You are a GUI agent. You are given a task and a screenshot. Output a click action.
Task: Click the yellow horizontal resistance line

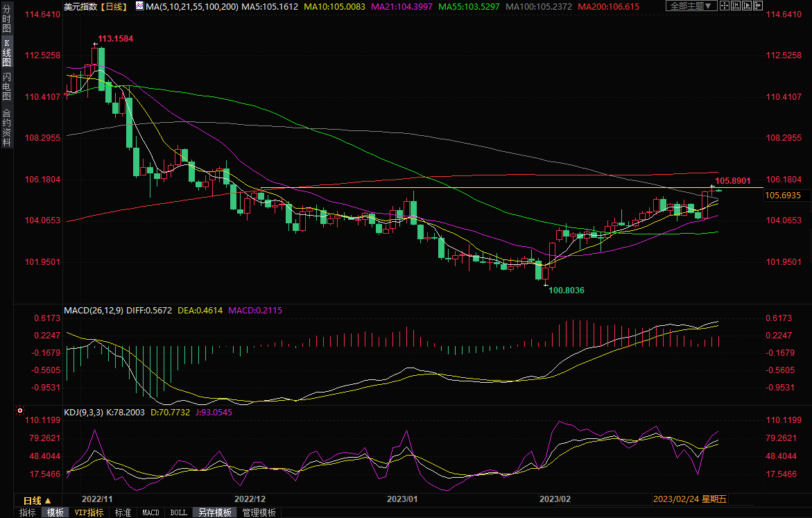pyautogui.click(x=485, y=188)
